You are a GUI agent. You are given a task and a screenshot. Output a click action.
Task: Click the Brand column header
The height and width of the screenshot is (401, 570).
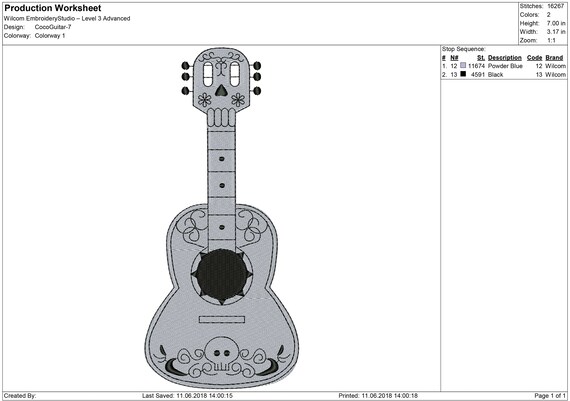click(x=554, y=57)
